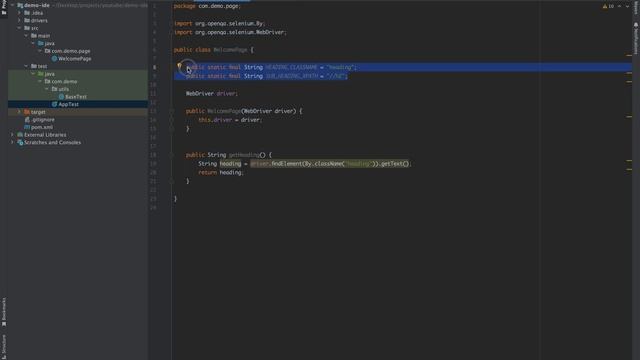Click the 'return heading;' statement
Image resolution: width=640 pixels, height=360 pixels.
[x=221, y=173]
